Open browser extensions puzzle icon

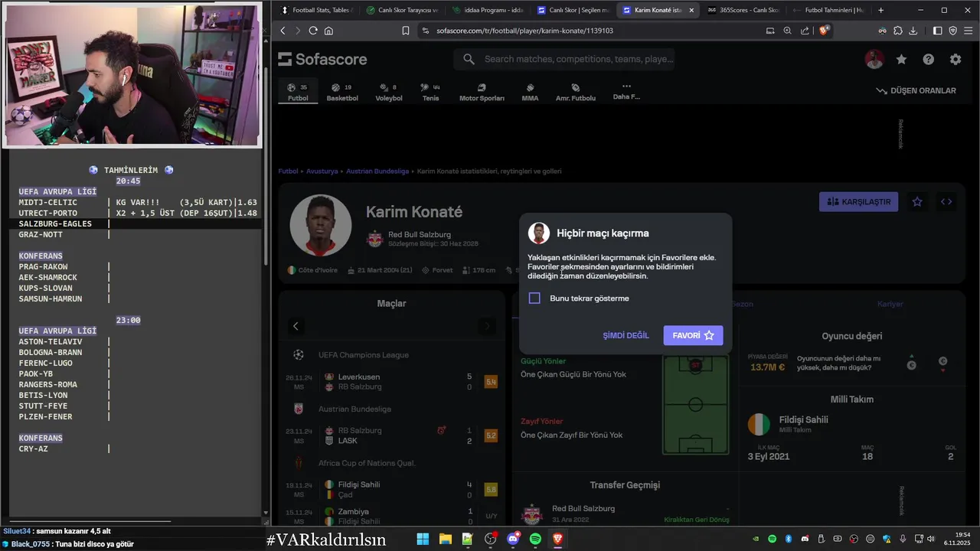pos(898,31)
